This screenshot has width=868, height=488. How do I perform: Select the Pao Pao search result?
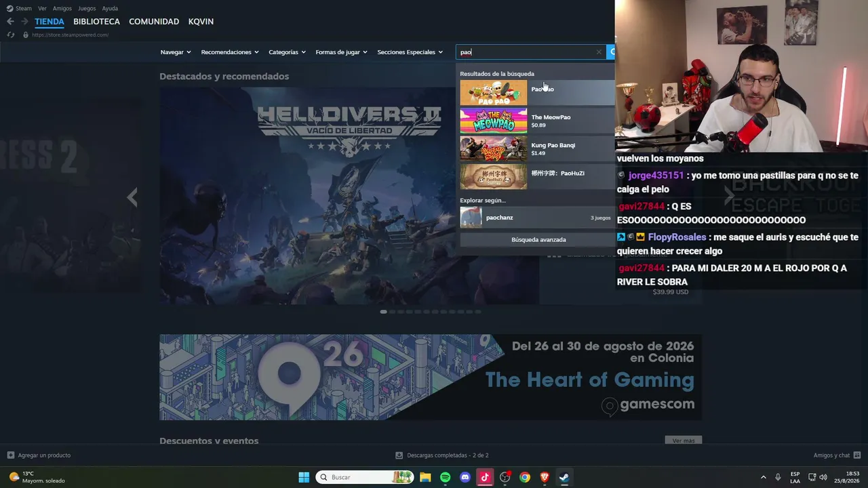point(537,92)
